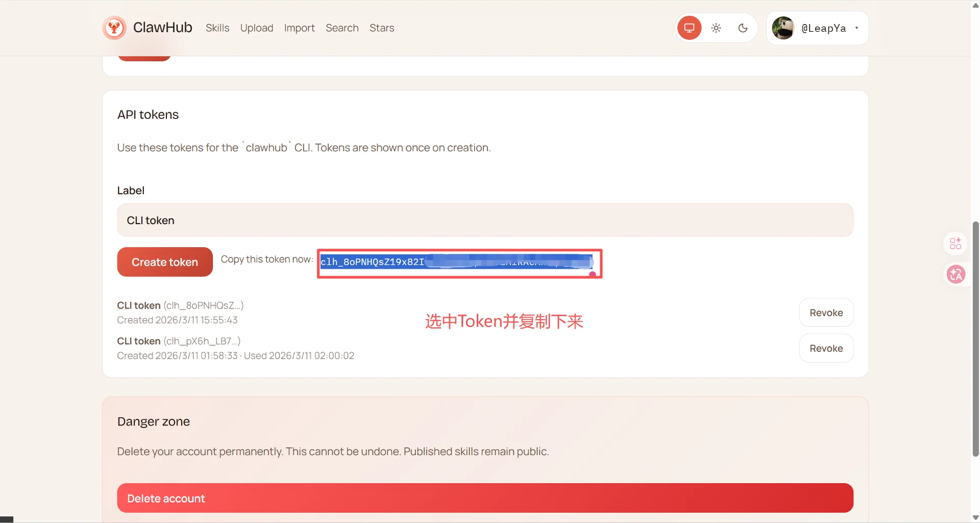
Task: Click the LeapYa profile avatar
Action: coord(783,28)
